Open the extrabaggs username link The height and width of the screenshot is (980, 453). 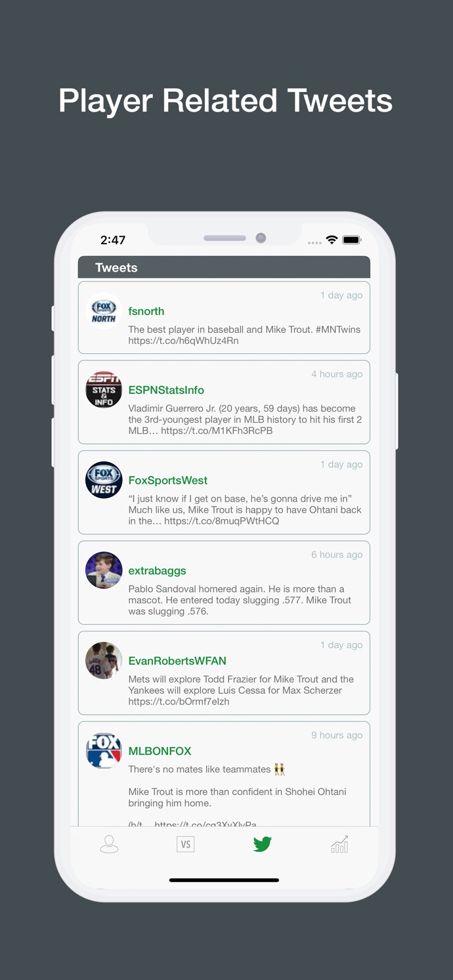[157, 570]
